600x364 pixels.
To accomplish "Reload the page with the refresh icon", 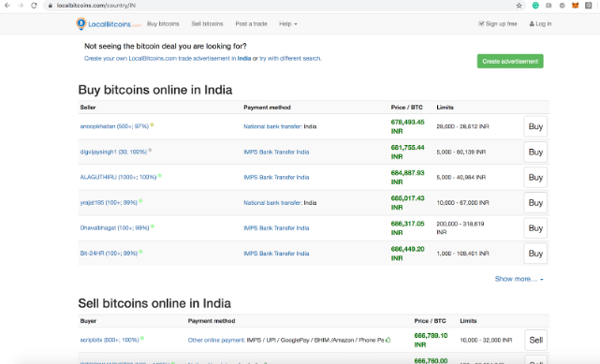I will [34, 6].
